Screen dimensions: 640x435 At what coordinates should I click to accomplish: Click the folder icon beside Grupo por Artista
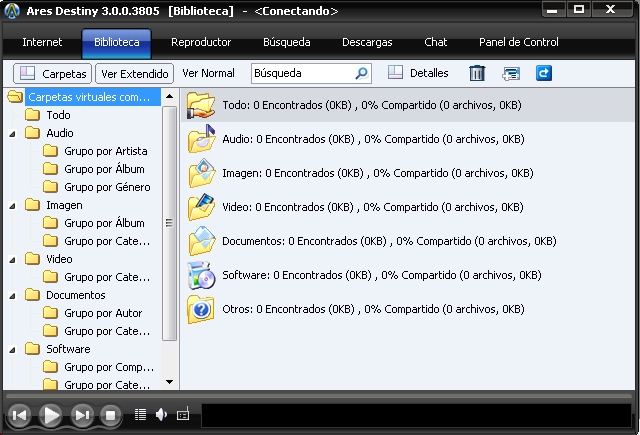coord(50,151)
